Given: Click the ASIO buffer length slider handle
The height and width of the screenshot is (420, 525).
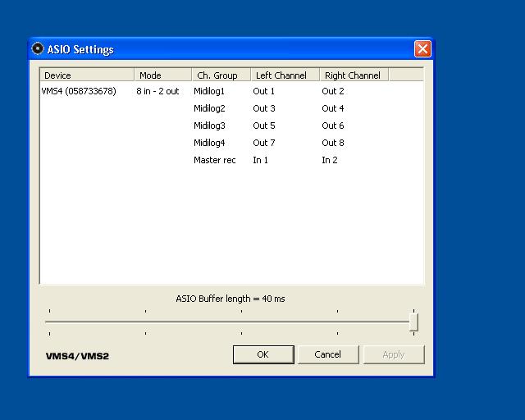Looking at the screenshot, I should tap(414, 322).
